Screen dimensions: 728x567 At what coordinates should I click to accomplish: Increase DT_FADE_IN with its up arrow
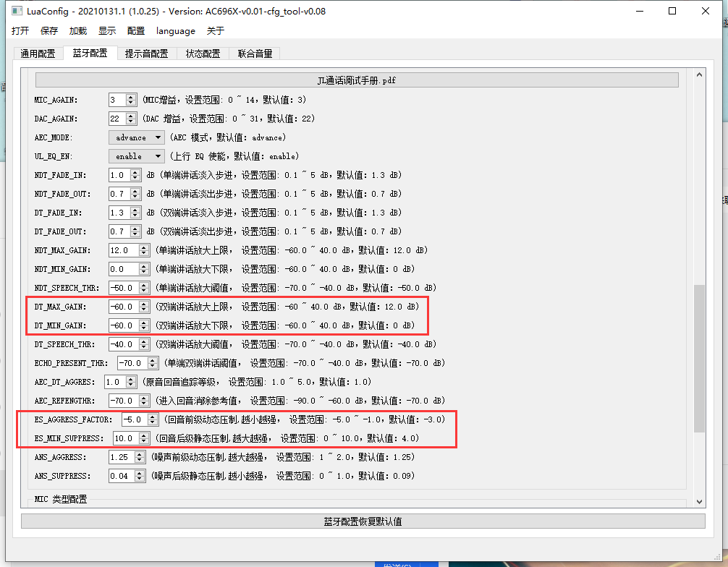[135, 210]
